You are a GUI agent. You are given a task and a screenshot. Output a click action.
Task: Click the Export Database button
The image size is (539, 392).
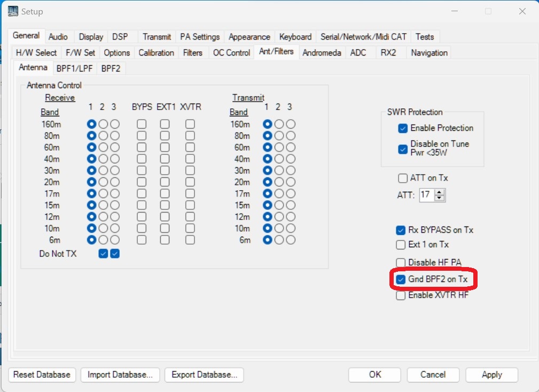(204, 375)
